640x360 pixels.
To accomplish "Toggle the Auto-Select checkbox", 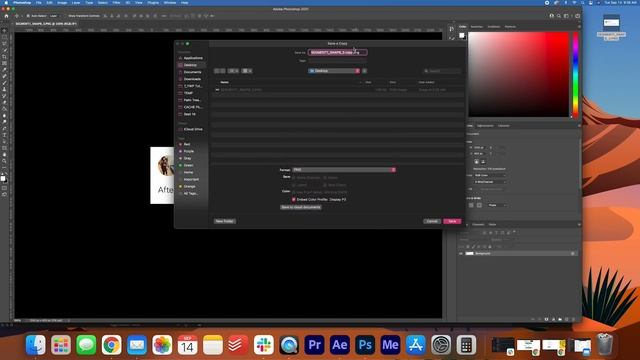I will pyautogui.click(x=28, y=16).
